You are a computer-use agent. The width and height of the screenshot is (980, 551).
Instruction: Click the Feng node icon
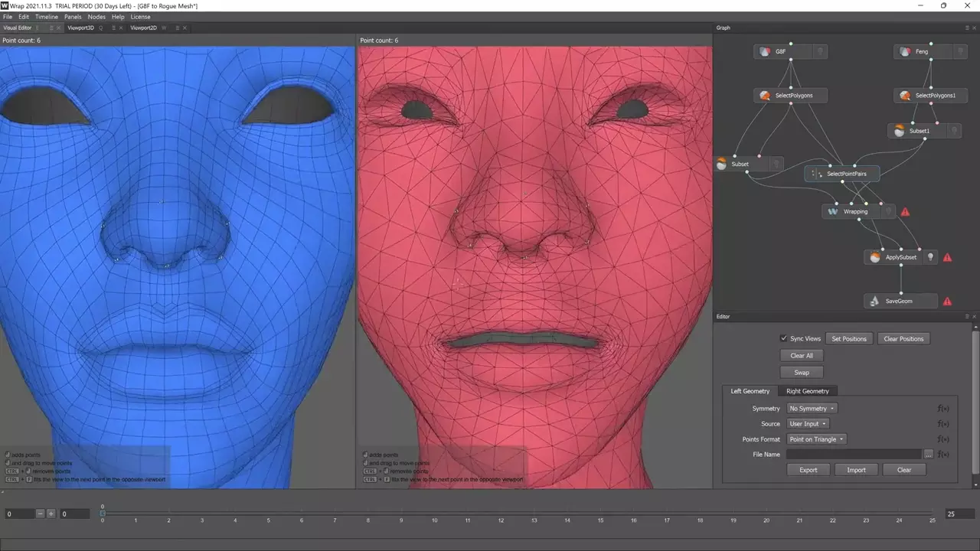(905, 52)
